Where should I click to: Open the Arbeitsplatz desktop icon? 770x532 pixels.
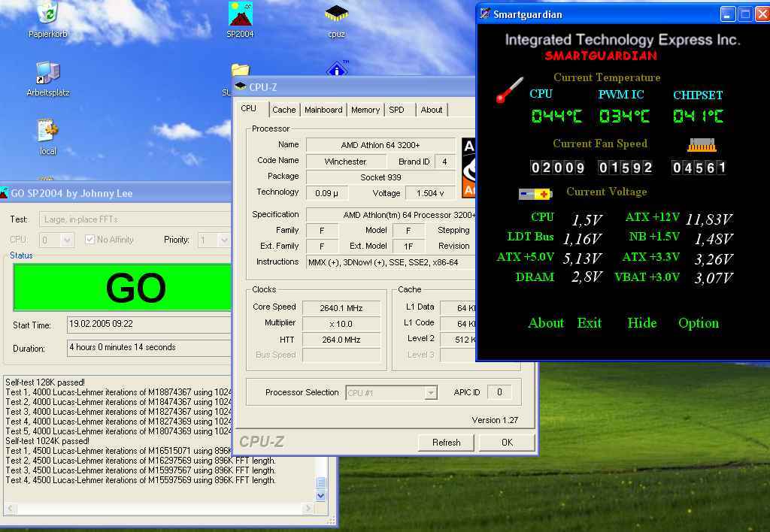(x=48, y=73)
